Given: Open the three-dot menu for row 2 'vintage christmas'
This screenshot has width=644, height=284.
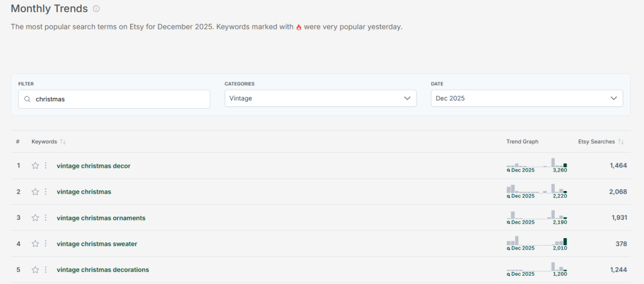Looking at the screenshot, I should (45, 192).
